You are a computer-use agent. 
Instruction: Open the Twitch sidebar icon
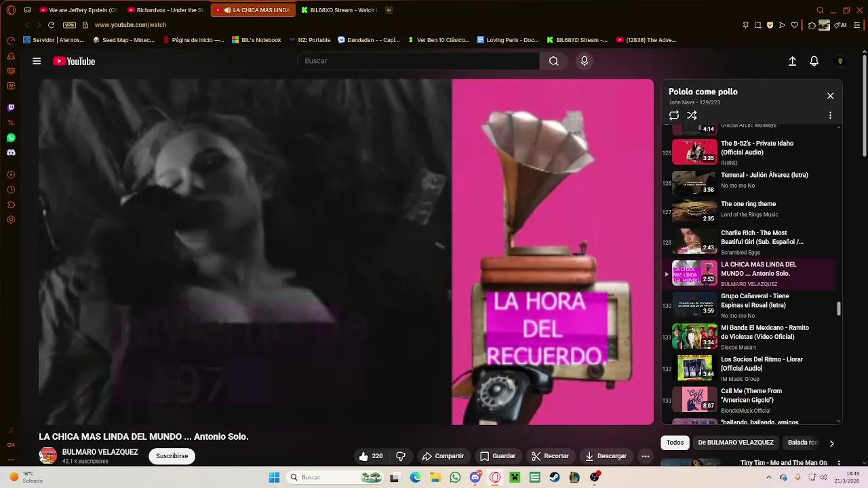[11, 108]
